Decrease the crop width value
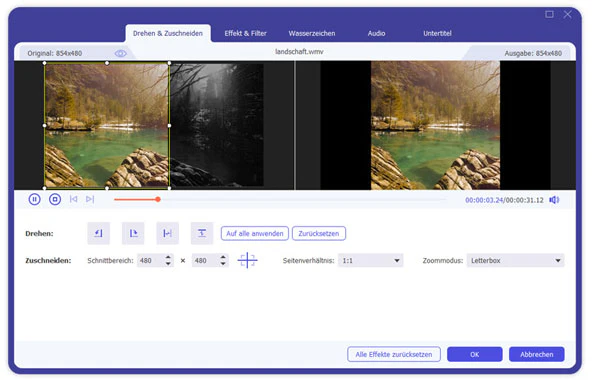The width and height of the screenshot is (600, 380). [168, 264]
